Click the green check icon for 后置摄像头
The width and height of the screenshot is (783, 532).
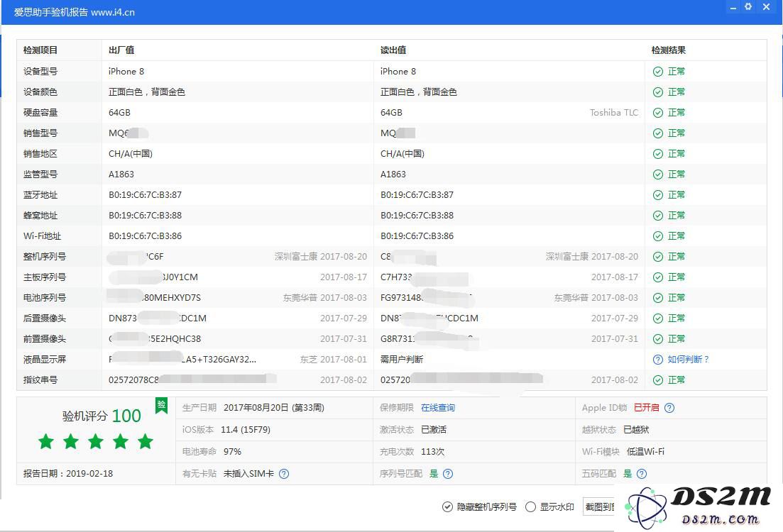657,318
